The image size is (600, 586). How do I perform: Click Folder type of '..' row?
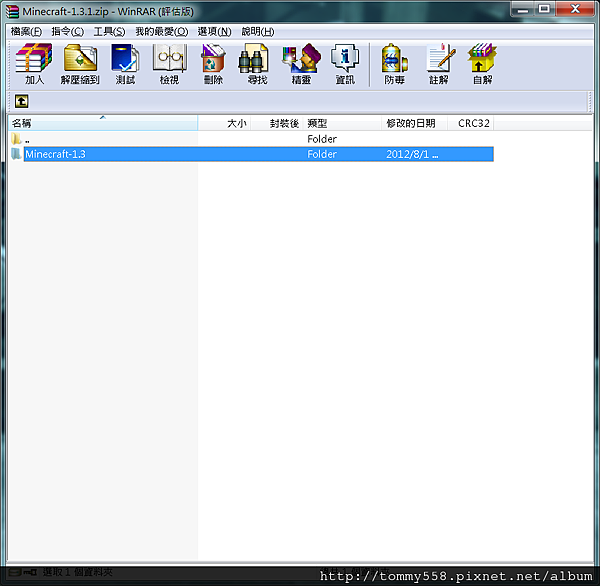click(x=322, y=139)
